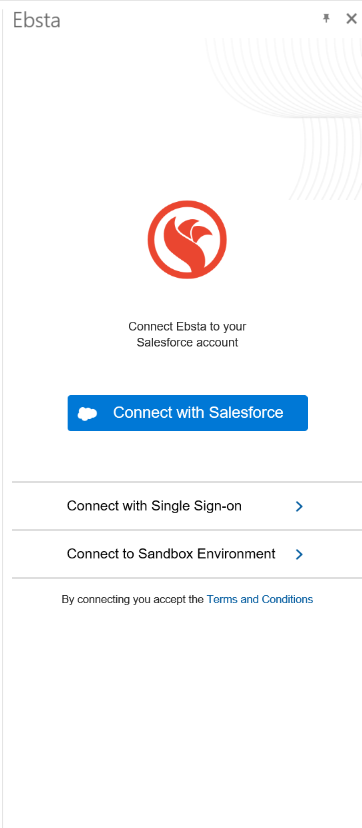Image resolution: width=362 pixels, height=828 pixels.
Task: Open the Terms and Conditions link
Action: click(260, 599)
